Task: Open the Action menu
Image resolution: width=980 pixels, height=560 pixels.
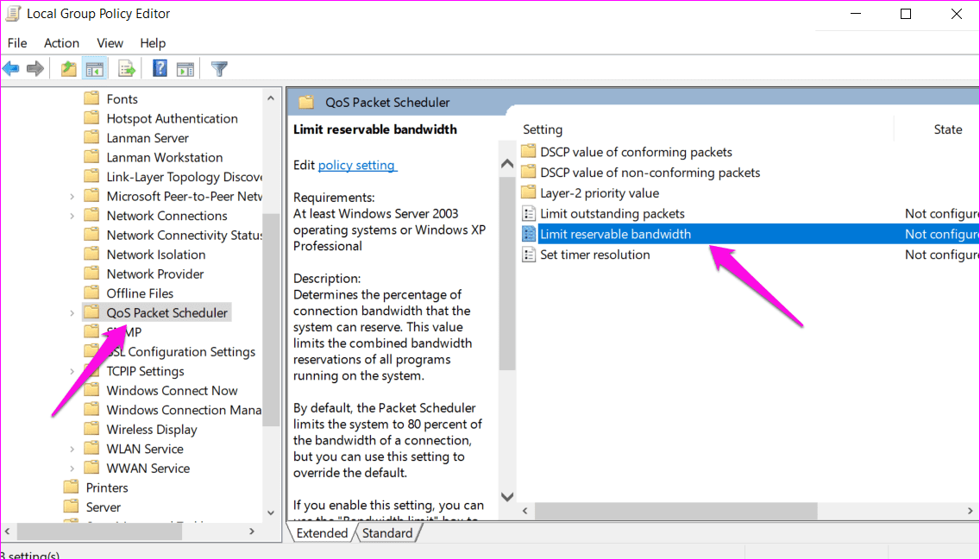Action: click(61, 43)
